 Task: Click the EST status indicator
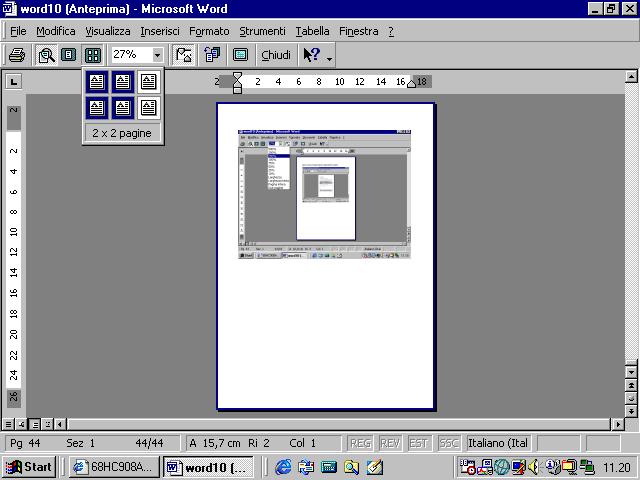[418, 443]
